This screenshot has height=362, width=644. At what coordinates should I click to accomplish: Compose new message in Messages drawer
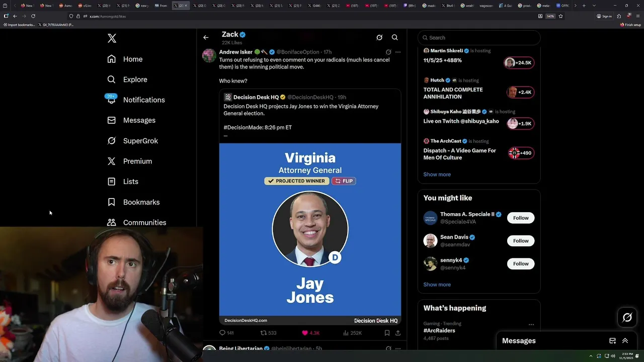click(612, 340)
